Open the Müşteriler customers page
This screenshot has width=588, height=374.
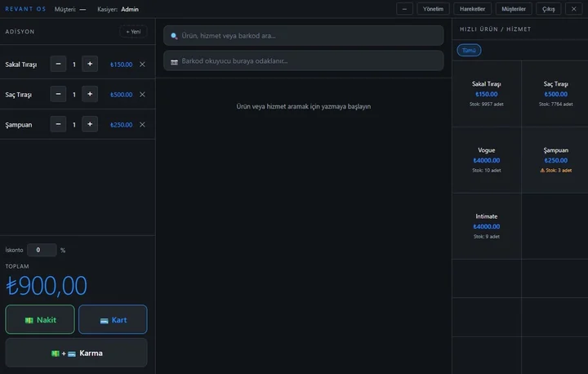tap(514, 9)
